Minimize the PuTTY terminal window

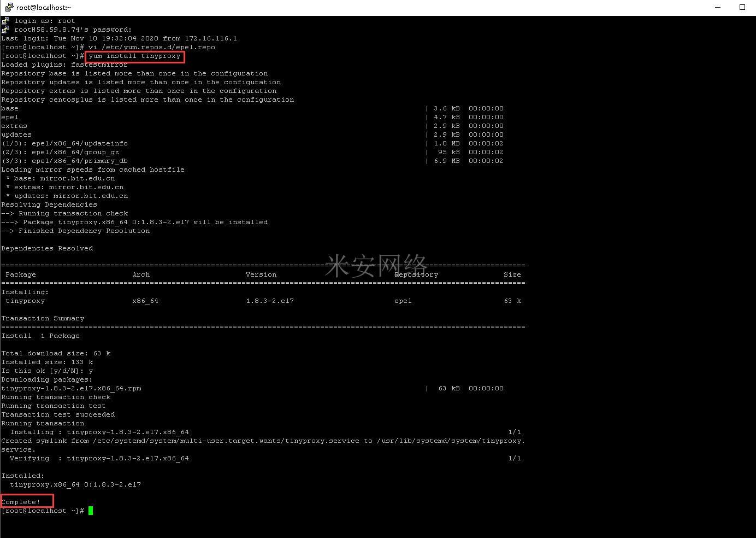[x=718, y=7]
